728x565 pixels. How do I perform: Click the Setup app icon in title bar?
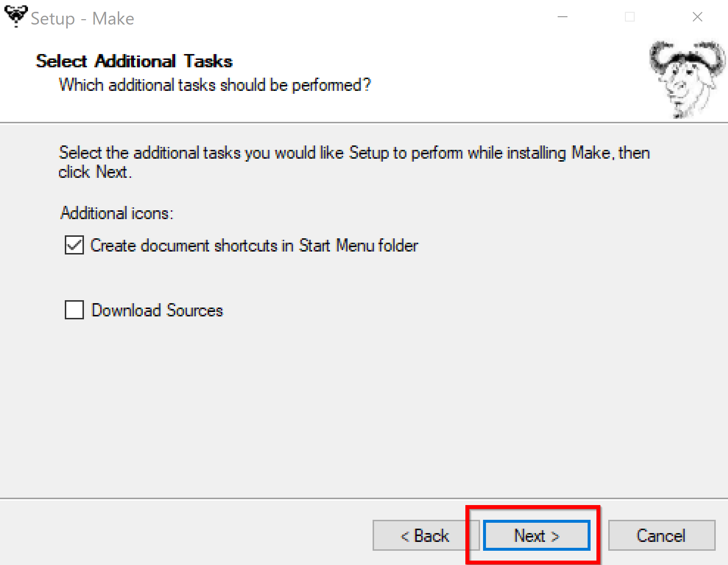pyautogui.click(x=16, y=16)
